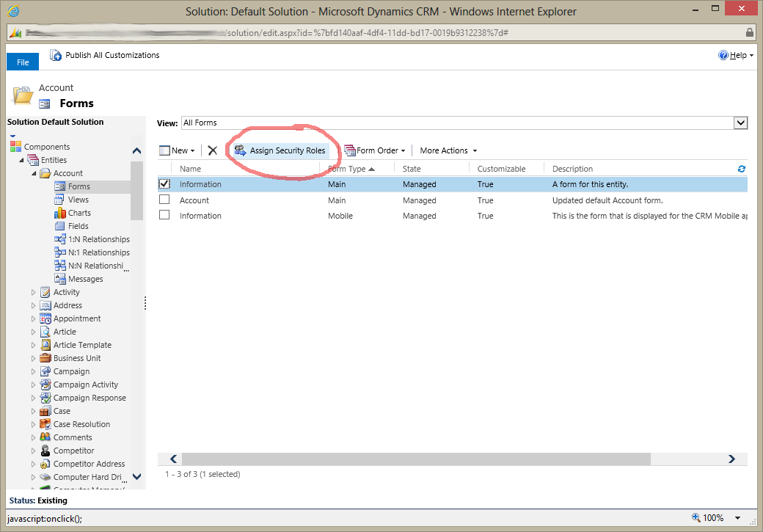763x532 pixels.
Task: Click the Description column header
Action: click(x=572, y=169)
